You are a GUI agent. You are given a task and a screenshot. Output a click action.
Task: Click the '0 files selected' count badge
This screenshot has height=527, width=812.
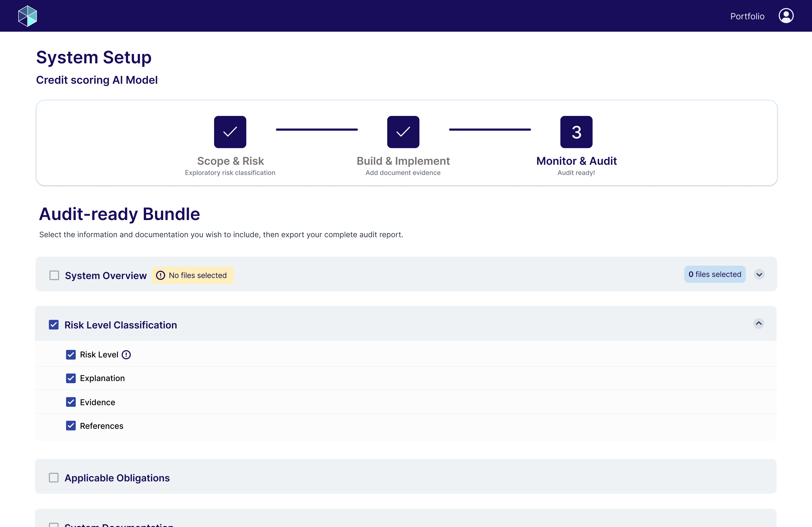point(715,274)
